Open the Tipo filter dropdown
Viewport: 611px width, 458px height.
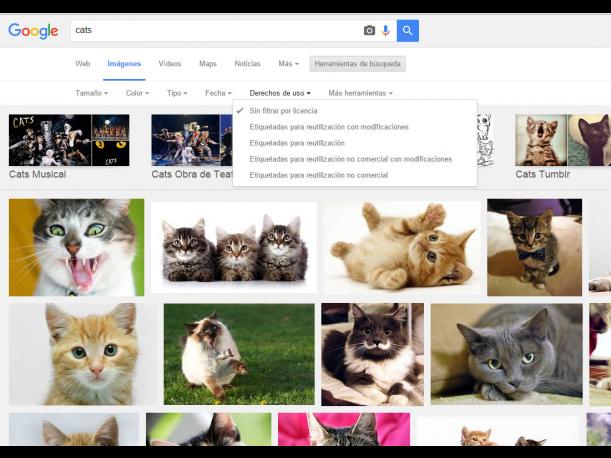[x=177, y=93]
